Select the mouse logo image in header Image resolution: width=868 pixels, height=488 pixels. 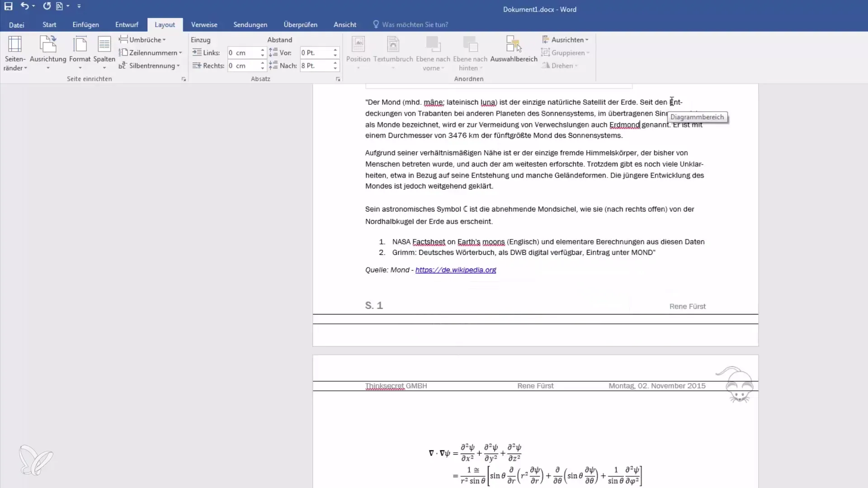pyautogui.click(x=735, y=385)
